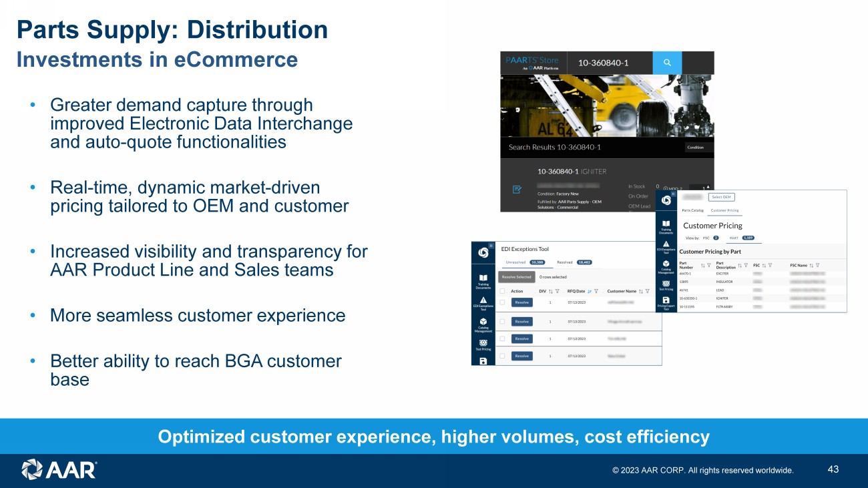Viewport: 868px width, 488px height.
Task: Check the fourth EDI exception row checkbox
Action: [x=502, y=356]
